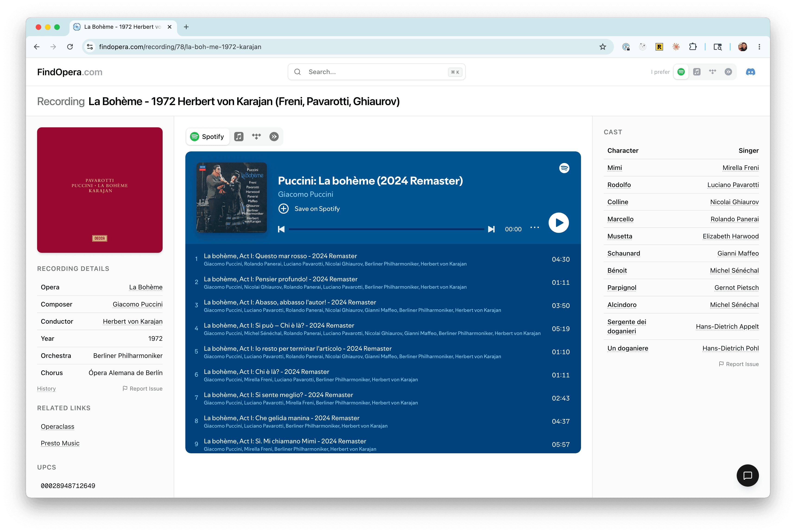Viewport: 796px width, 532px height.
Task: Open singer Luciano Pavarotti
Action: click(733, 185)
